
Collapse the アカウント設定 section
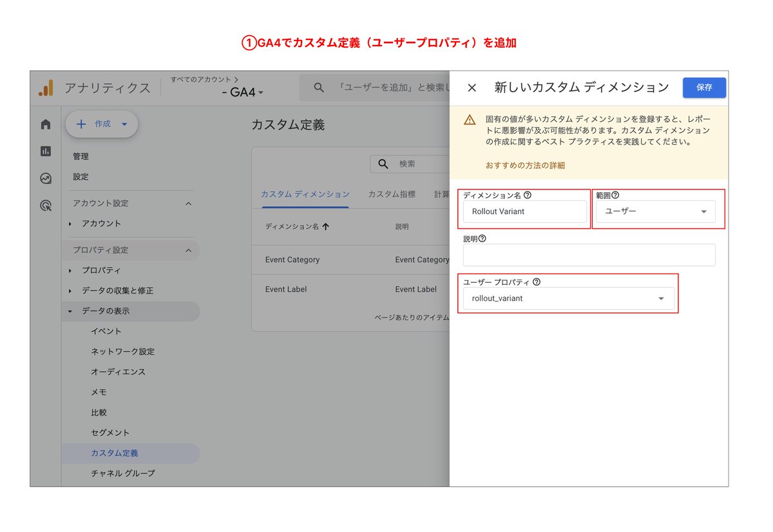pos(188,204)
